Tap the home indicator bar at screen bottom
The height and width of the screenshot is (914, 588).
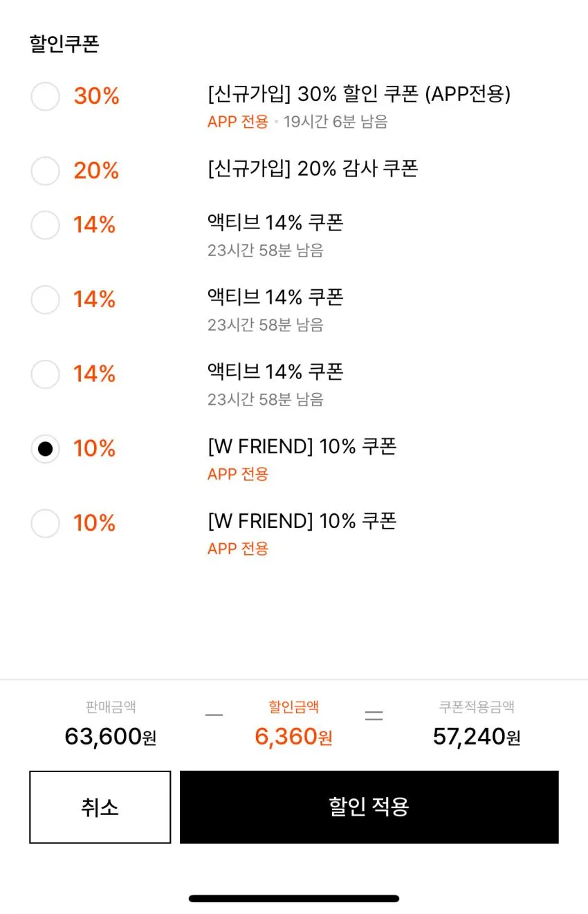click(x=294, y=899)
